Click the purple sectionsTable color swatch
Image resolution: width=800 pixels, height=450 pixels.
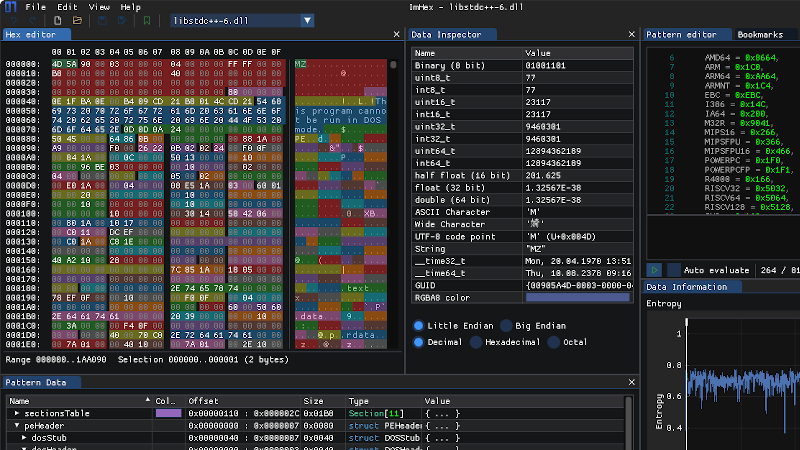click(168, 413)
